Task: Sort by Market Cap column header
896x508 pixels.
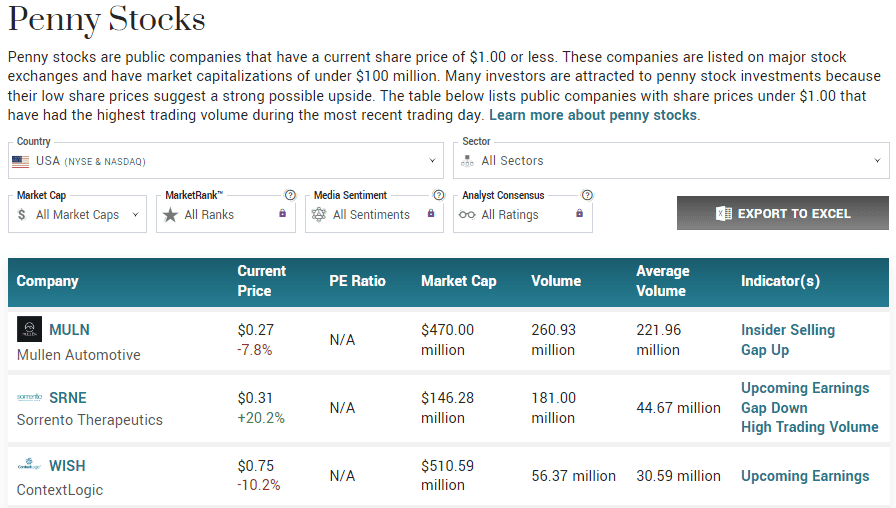Action: coord(458,281)
